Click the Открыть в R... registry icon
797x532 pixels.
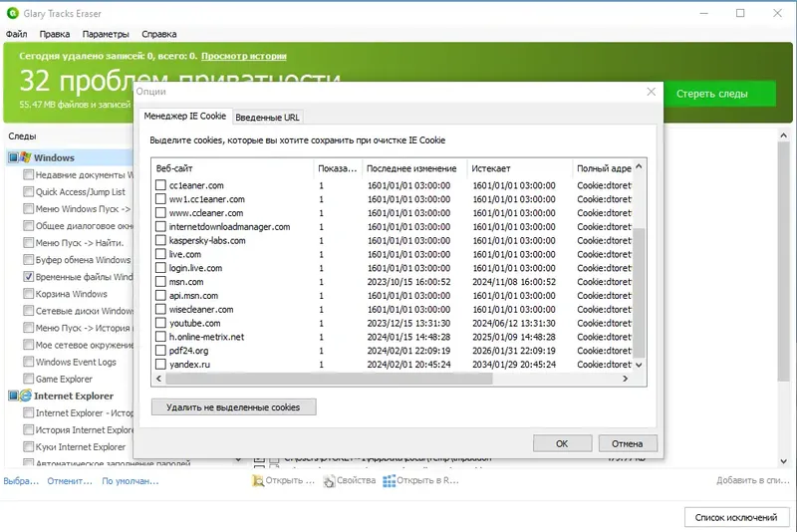[389, 480]
